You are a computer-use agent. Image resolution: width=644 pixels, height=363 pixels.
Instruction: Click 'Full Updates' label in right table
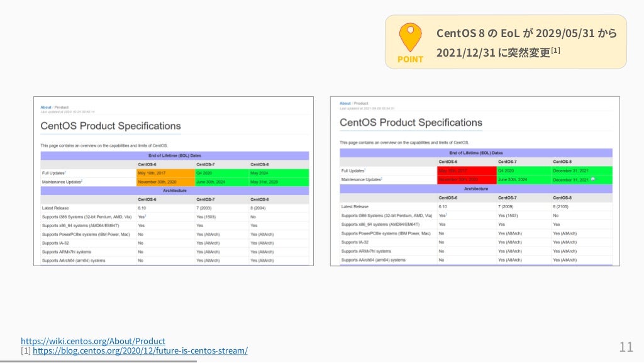(353, 170)
